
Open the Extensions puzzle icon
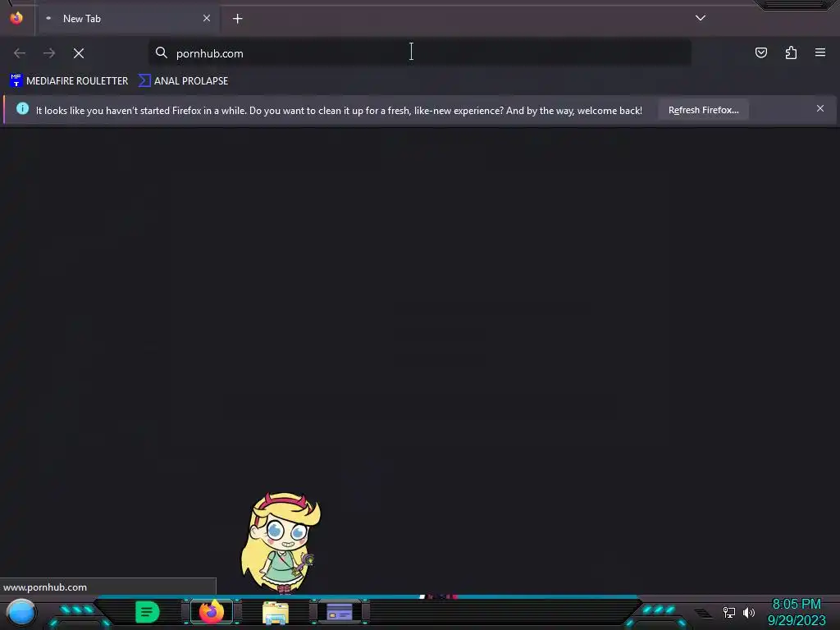[x=792, y=52]
